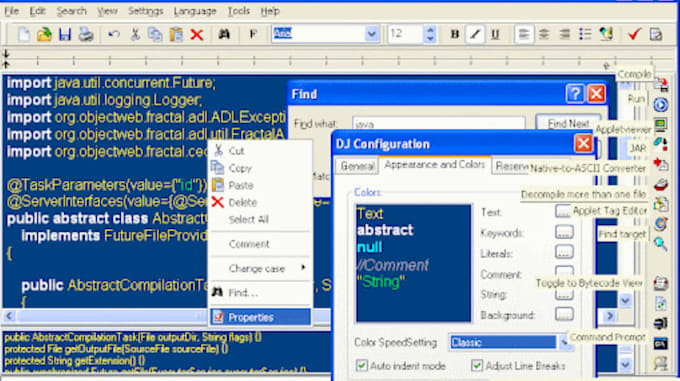Click the scissors Cut toolbar icon

tap(135, 34)
